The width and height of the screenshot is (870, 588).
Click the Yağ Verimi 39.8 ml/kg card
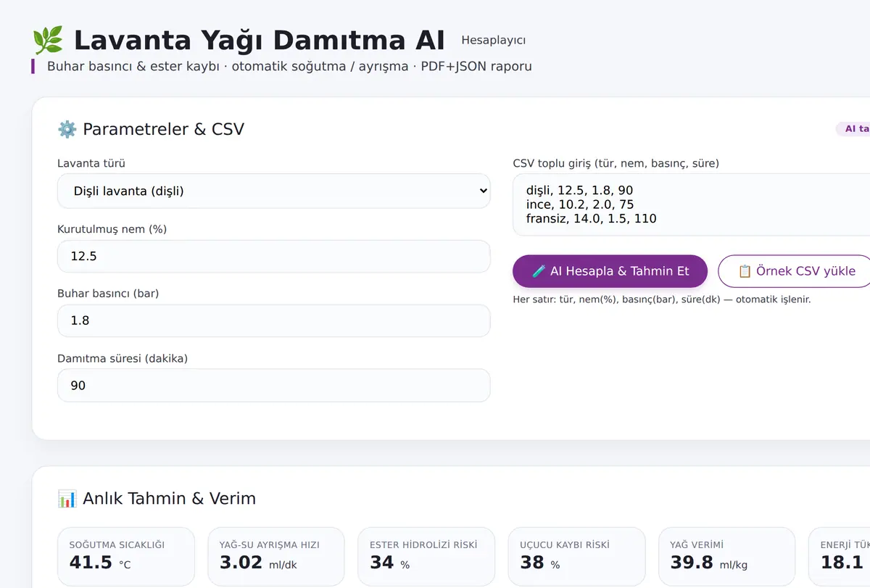[x=726, y=556]
